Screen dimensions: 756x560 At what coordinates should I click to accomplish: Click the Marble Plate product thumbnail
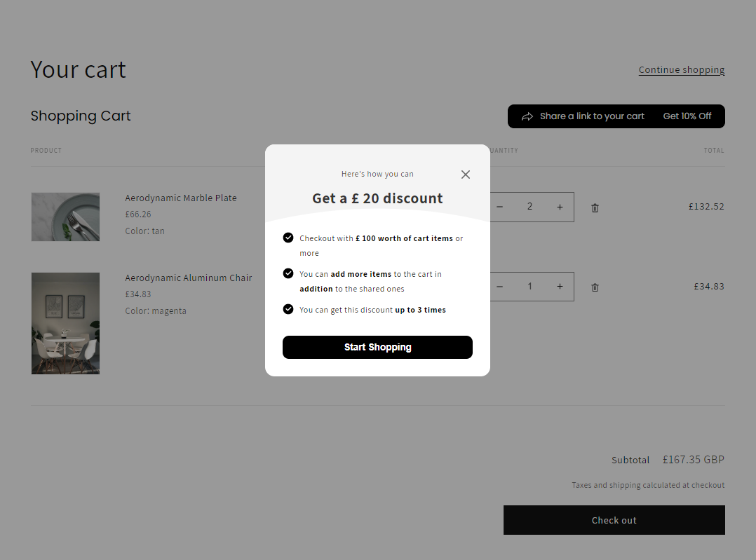[x=65, y=217]
